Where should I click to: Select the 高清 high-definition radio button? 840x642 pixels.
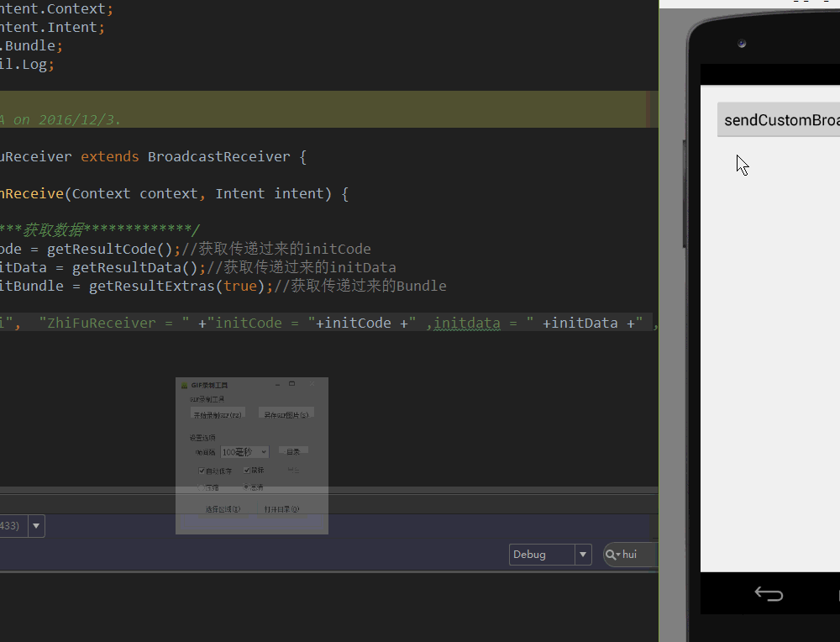[x=246, y=487]
